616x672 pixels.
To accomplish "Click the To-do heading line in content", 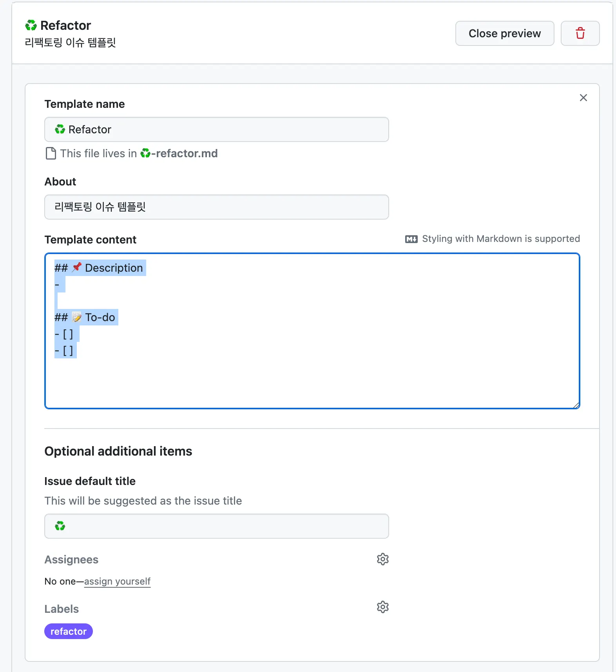I will [100, 317].
